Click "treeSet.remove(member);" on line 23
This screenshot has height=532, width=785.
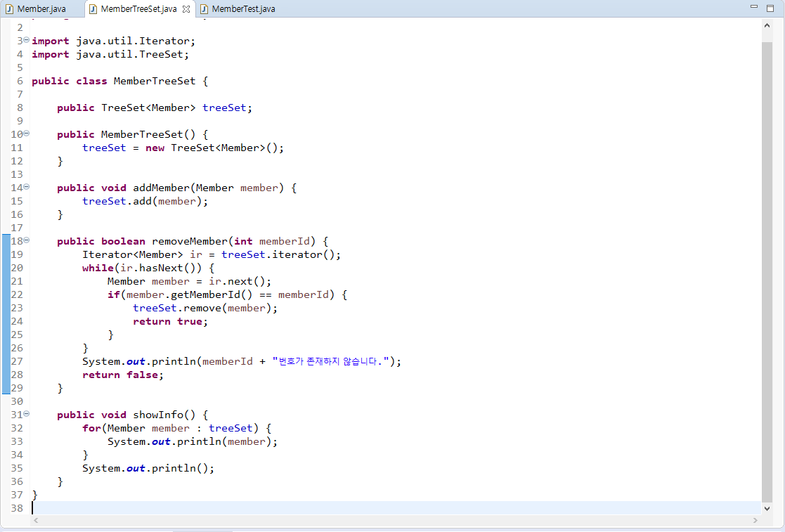tap(205, 309)
